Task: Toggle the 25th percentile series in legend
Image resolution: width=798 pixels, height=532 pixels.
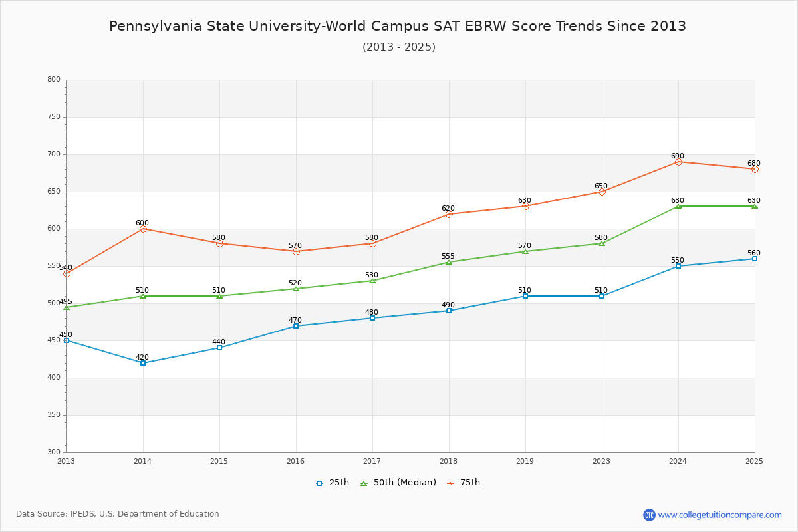Action: pyautogui.click(x=332, y=483)
